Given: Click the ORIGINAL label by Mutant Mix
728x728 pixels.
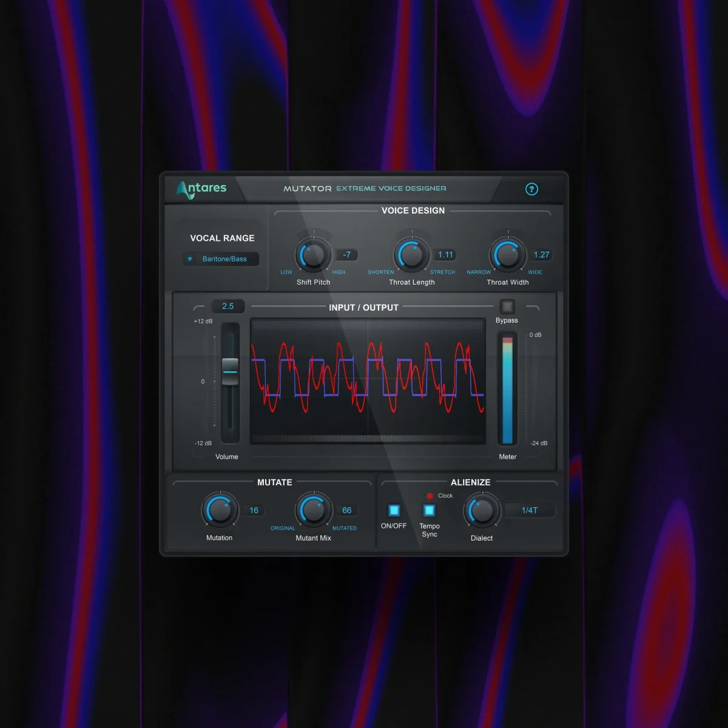Looking at the screenshot, I should click(283, 528).
